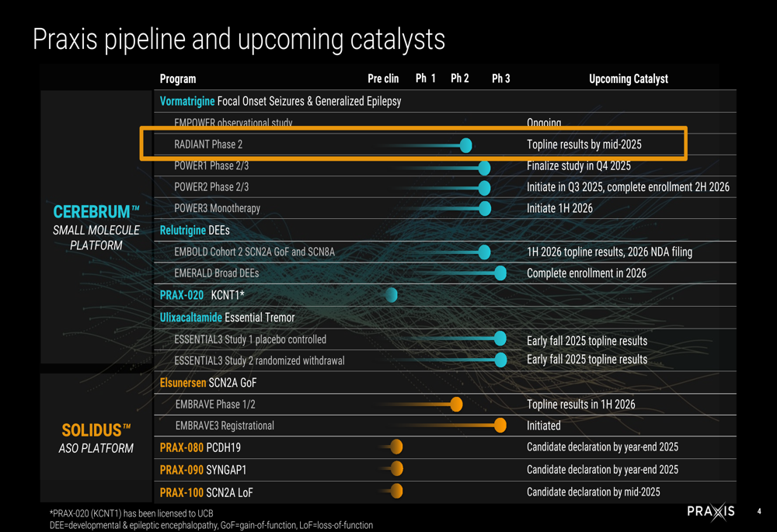Viewport: 777px width, 532px height.
Task: Click the SOLIDUS platform name
Action: 96,430
